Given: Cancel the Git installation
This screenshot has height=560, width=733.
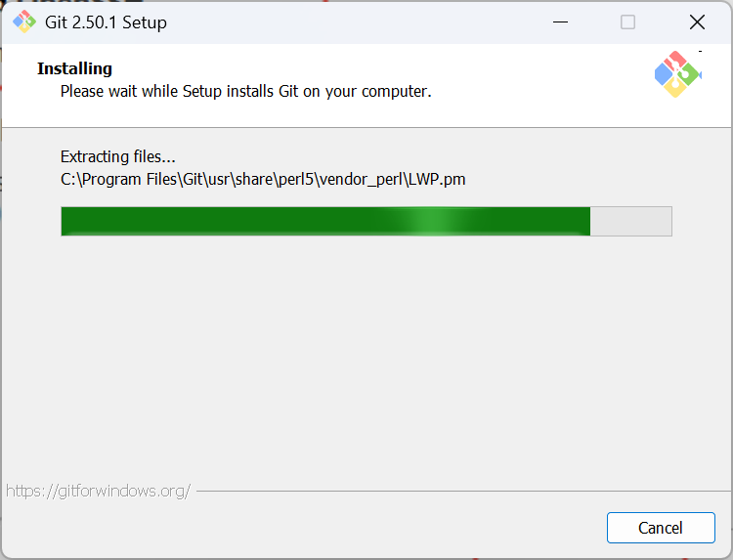Looking at the screenshot, I should click(x=661, y=528).
